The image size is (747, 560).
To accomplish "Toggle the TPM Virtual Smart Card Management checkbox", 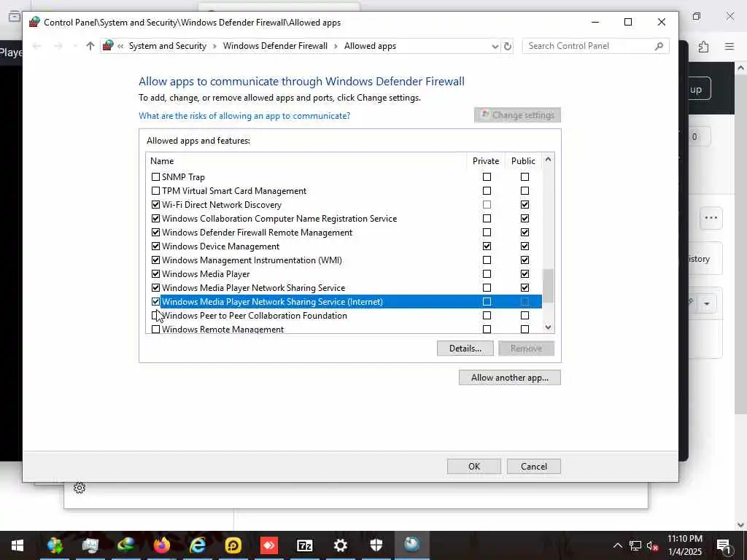I will click(x=155, y=190).
